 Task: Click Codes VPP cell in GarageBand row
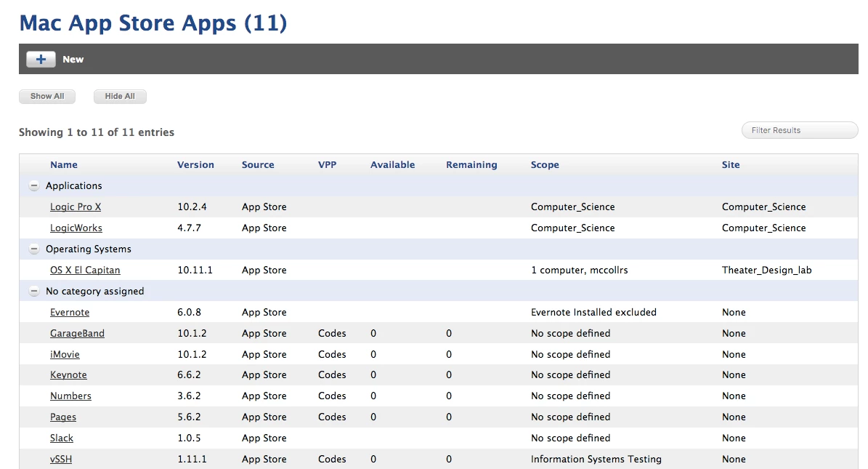(332, 333)
